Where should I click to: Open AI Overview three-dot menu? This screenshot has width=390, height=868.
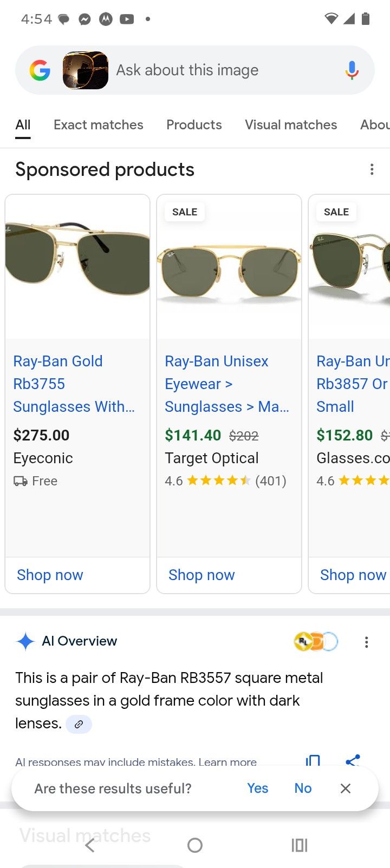[x=367, y=642]
